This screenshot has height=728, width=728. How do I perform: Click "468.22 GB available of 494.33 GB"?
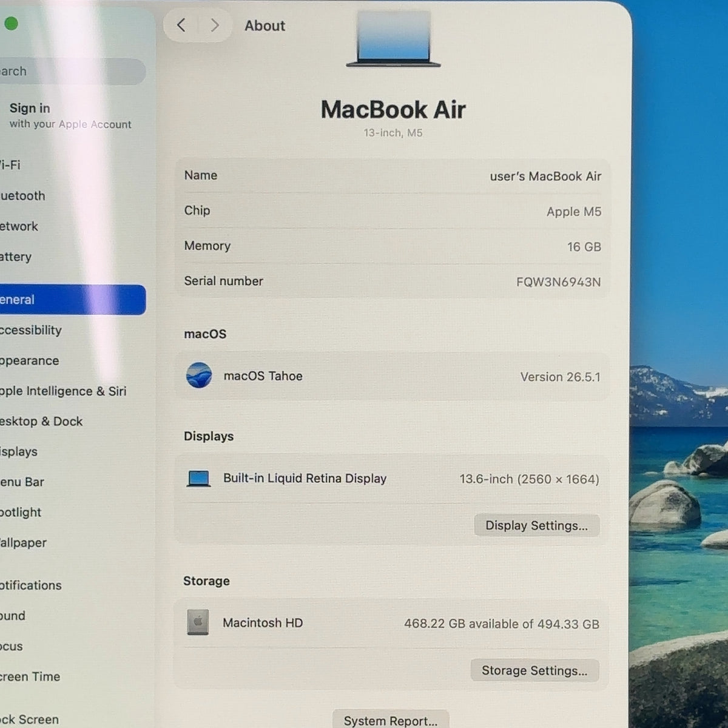[502, 624]
